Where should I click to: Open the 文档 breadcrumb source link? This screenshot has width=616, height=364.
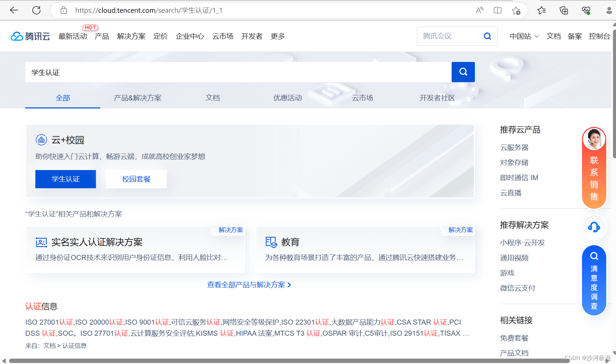point(50,346)
